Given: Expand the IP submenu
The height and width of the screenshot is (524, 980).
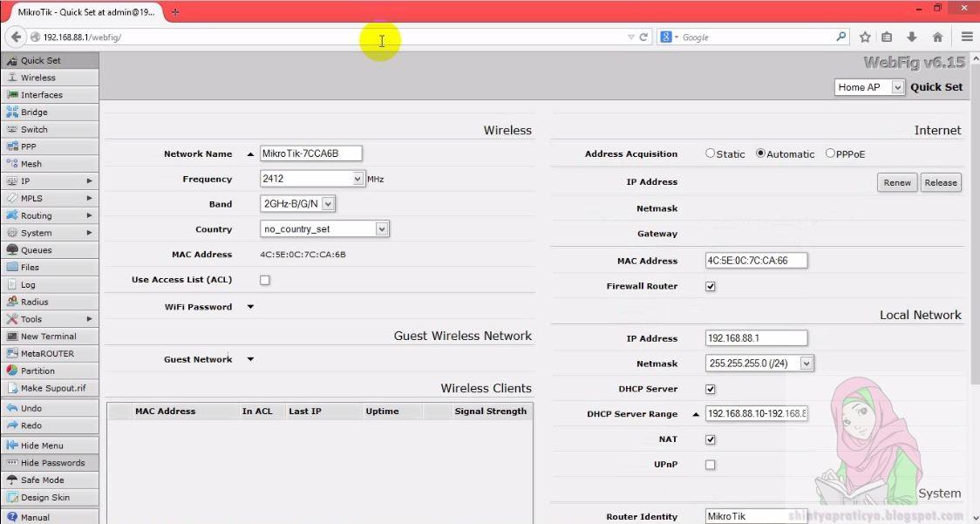Looking at the screenshot, I should pyautogui.click(x=50, y=181).
